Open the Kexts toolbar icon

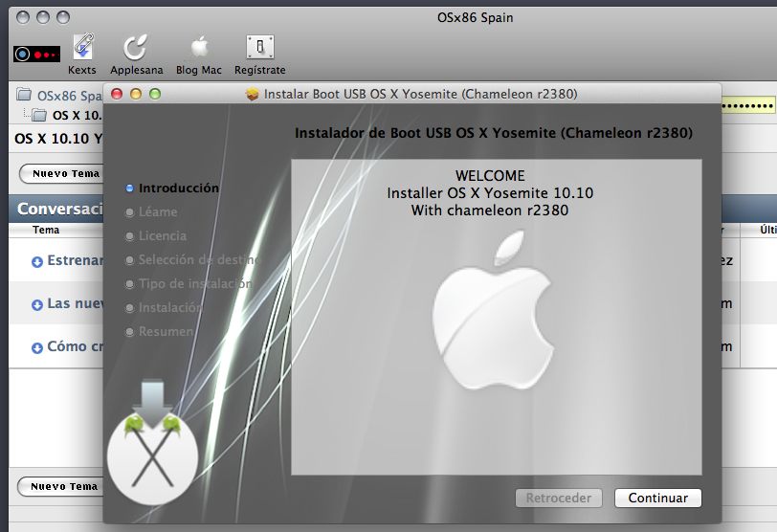click(x=82, y=47)
